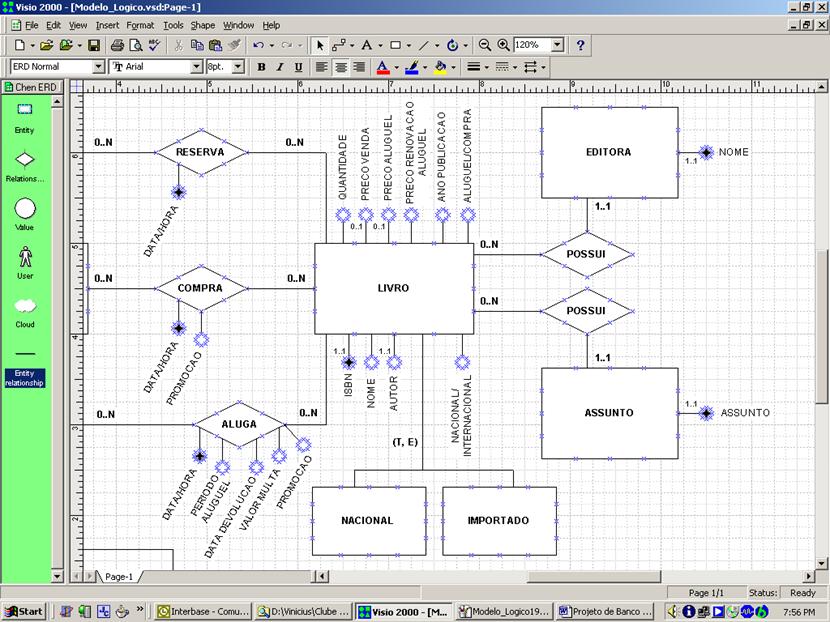830x622 pixels.
Task: Open the Shape menu
Action: pos(201,25)
